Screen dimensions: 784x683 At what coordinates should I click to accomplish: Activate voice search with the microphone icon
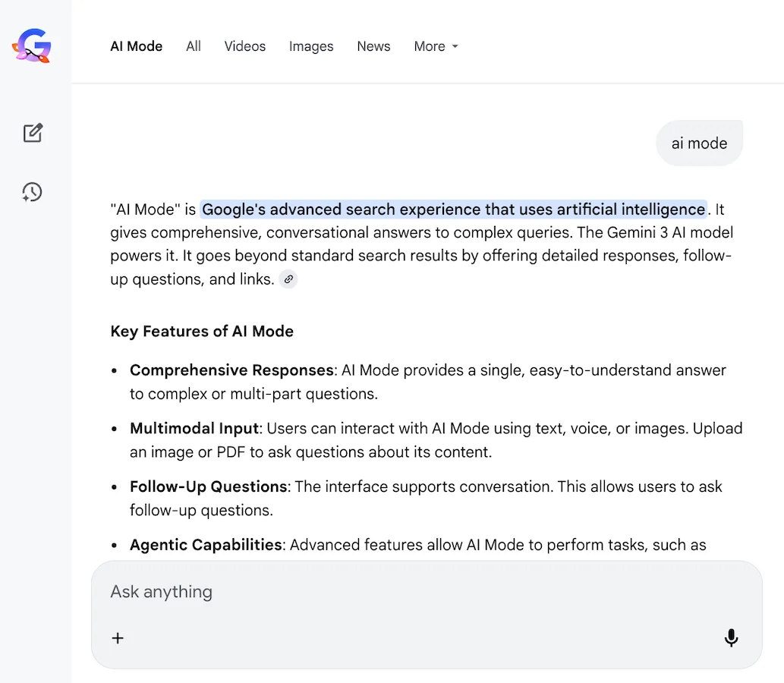click(731, 637)
